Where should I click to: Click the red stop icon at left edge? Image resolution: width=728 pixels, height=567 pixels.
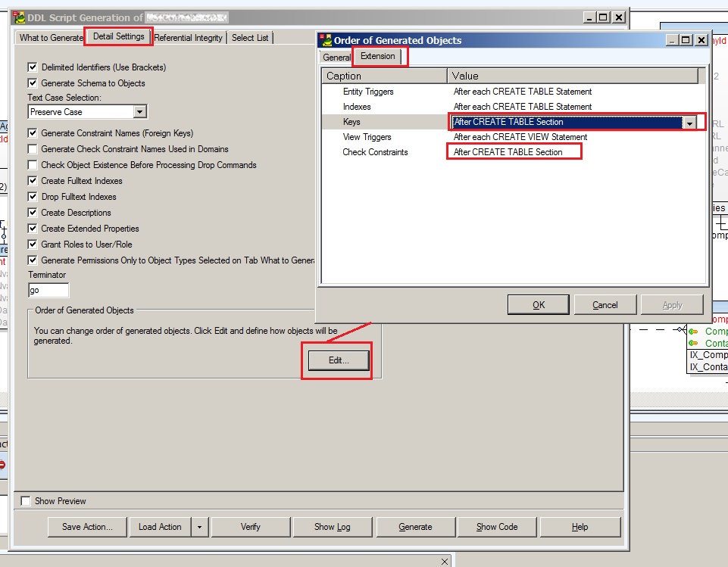[2, 464]
